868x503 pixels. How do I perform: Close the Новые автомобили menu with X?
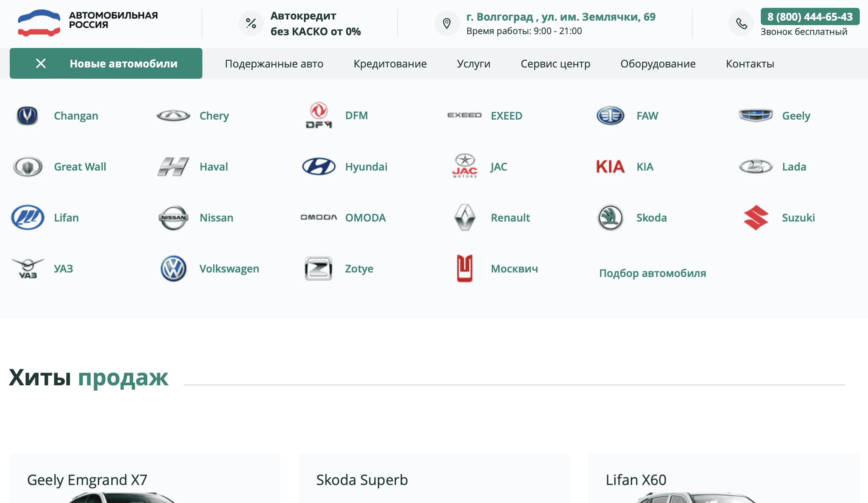(41, 63)
